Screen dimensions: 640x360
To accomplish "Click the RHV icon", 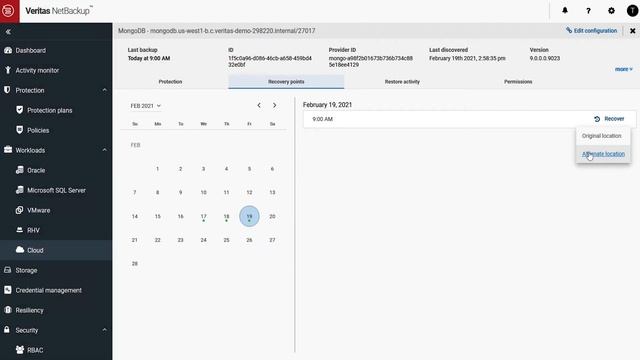I will tap(19, 230).
